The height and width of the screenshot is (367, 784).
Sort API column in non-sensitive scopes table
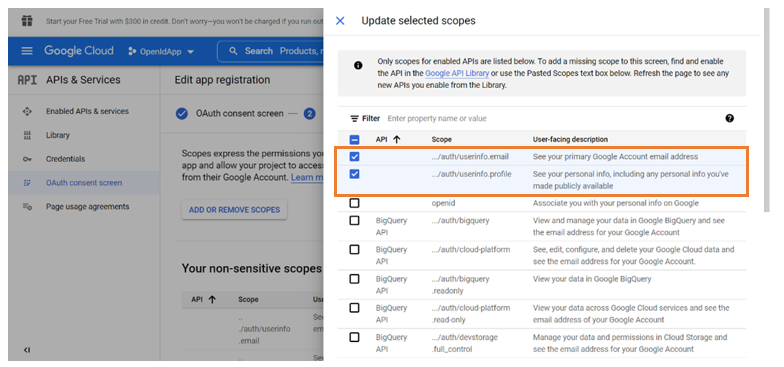tap(212, 300)
